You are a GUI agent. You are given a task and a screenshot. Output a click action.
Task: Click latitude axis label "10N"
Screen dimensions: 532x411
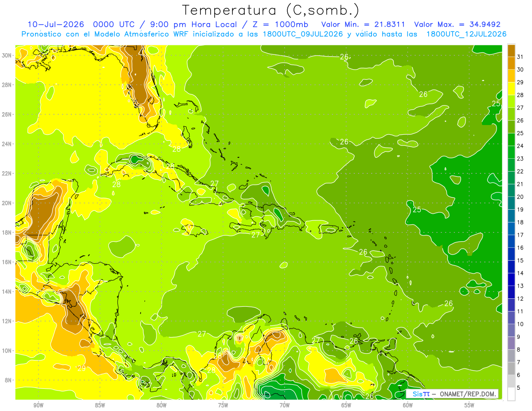(7, 350)
